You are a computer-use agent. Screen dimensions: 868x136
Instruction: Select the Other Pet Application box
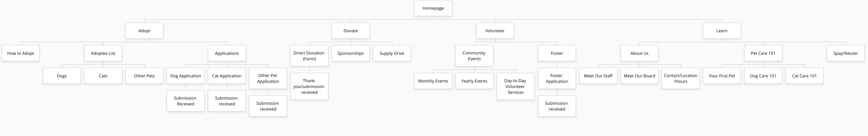268,78
